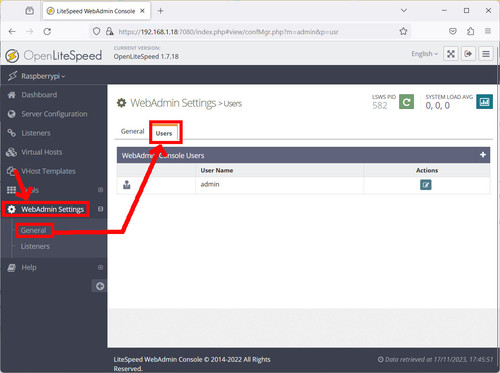Open the Firefox application menu

click(488, 31)
